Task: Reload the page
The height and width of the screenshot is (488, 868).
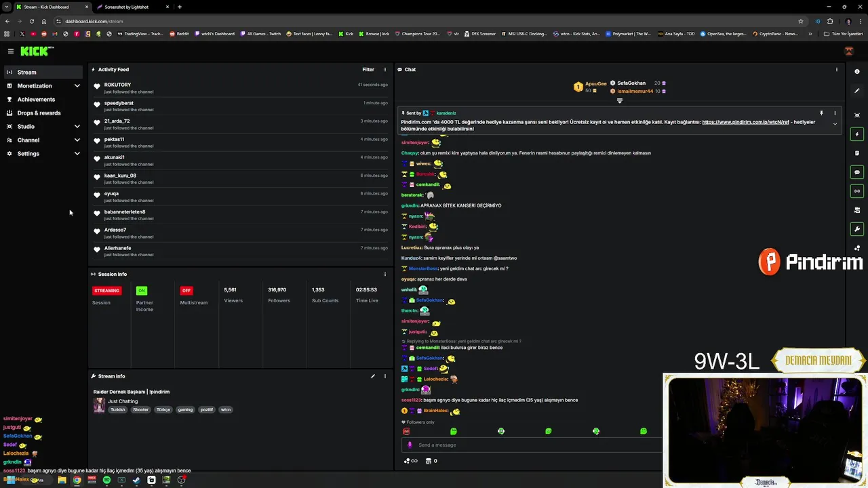Action: 31,21
